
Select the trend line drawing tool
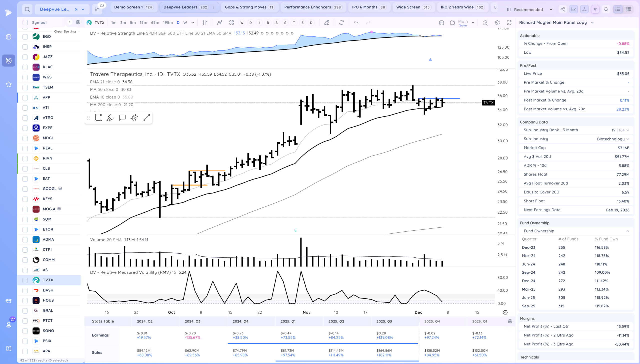click(x=146, y=118)
